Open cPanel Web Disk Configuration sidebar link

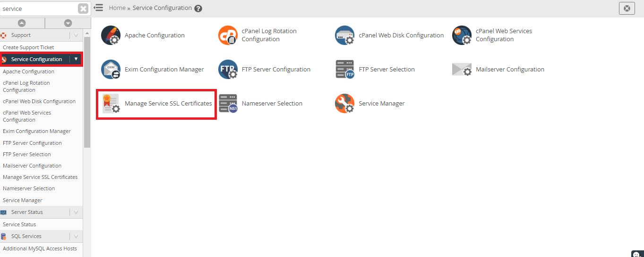[x=39, y=102]
